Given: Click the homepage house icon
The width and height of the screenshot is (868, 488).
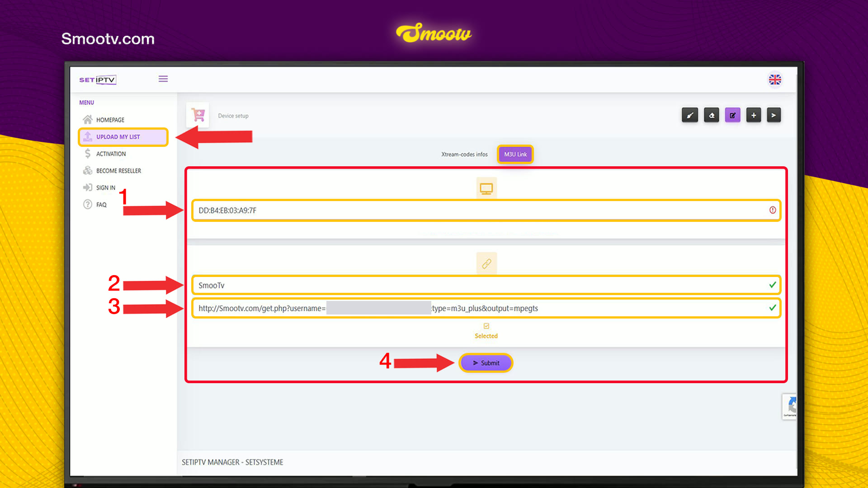Looking at the screenshot, I should (88, 119).
